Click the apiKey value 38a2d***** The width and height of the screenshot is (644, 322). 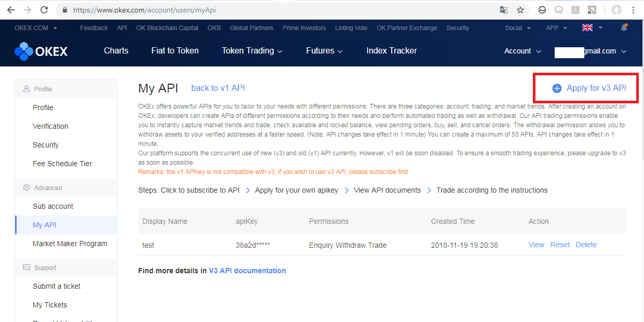[253, 245]
